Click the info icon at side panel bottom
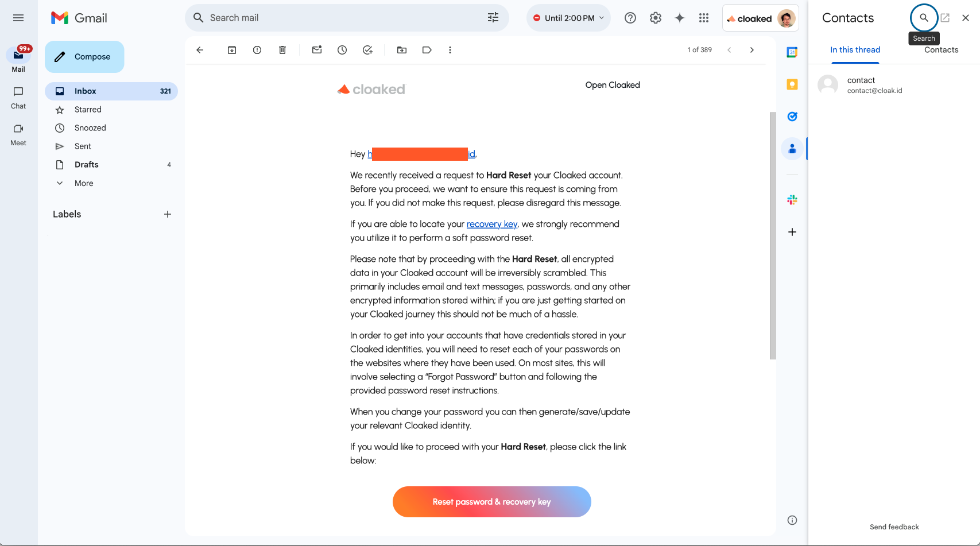Screen dimensions: 980x546 click(792, 520)
